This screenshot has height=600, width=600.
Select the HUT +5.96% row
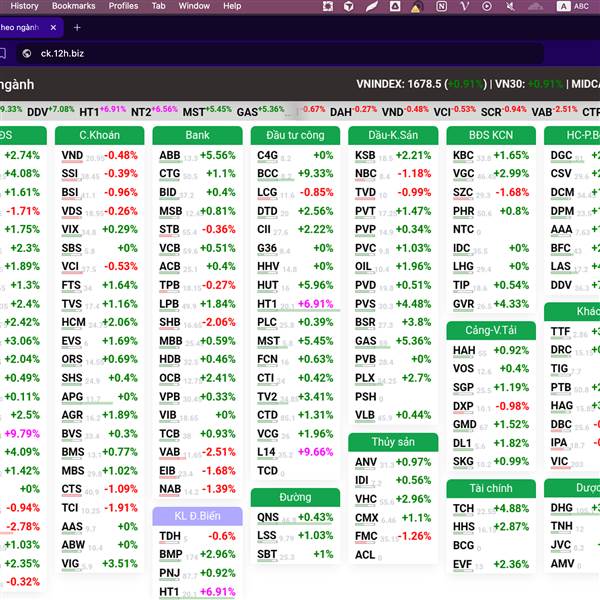pos(295,285)
